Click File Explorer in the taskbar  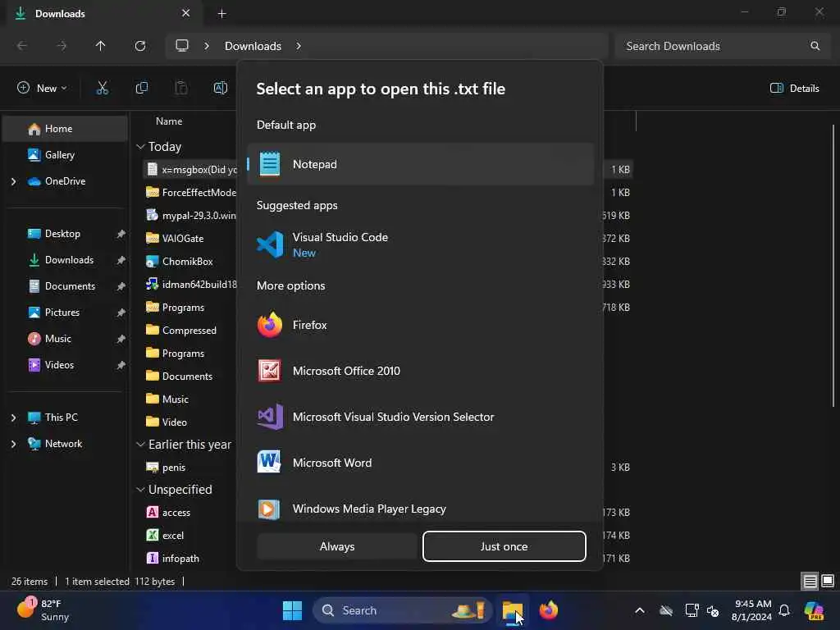click(512, 610)
